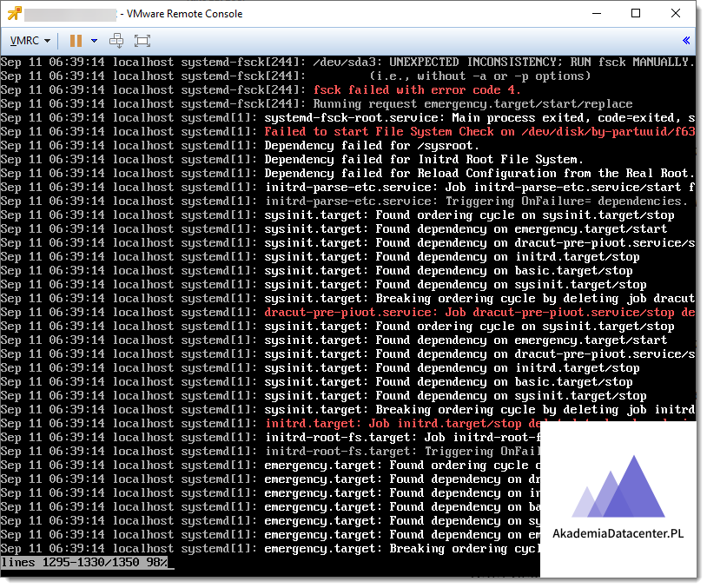Close the VMware Remote Console window

(x=676, y=14)
